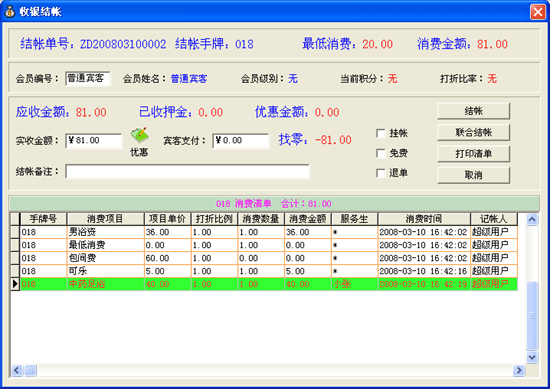Screen dimensions: 550x389
Task: Click the horizontal scrollbar right arrow
Action: pyautogui.click(x=519, y=370)
